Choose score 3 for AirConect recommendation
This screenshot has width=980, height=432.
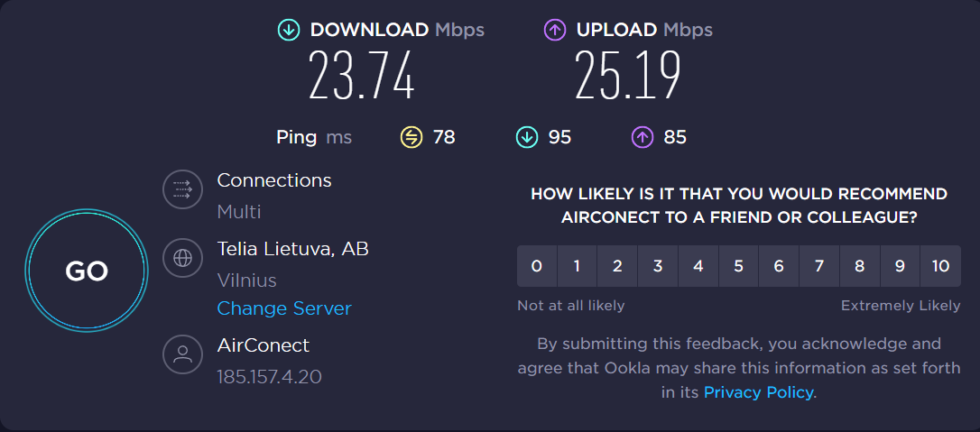coord(658,266)
